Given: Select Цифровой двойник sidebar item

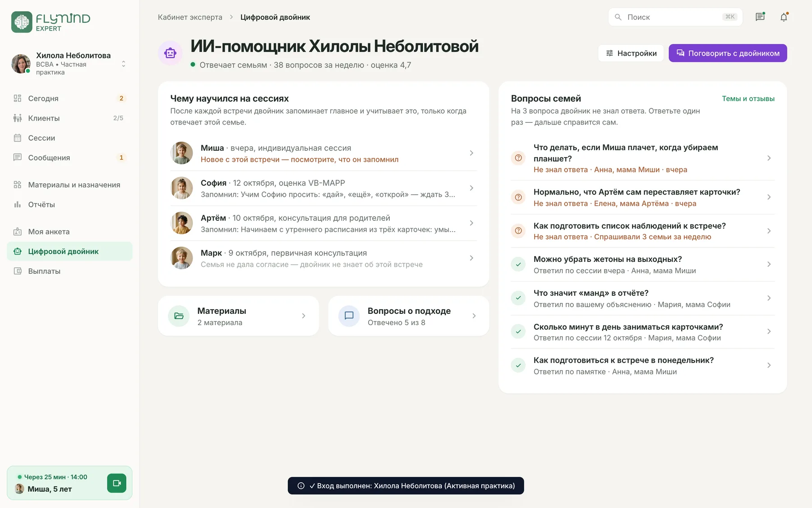Looking at the screenshot, I should point(69,252).
